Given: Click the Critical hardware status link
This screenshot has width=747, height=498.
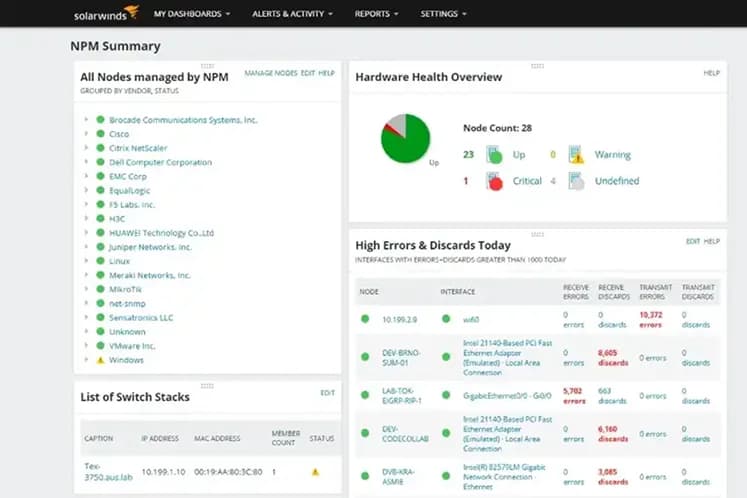Looking at the screenshot, I should pos(527,181).
